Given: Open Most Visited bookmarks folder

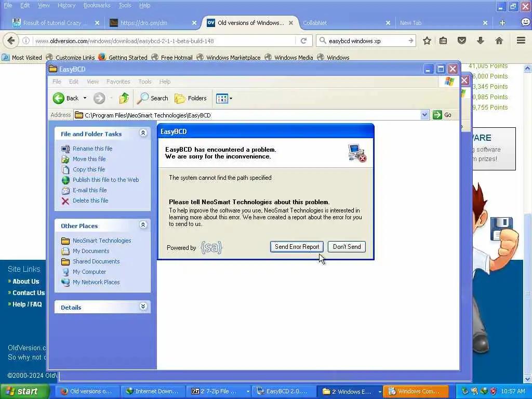Looking at the screenshot, I should 22,57.
